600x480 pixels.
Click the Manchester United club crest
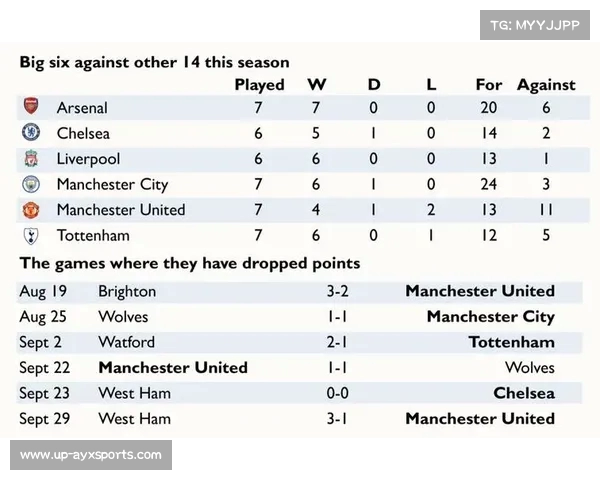tap(31, 210)
